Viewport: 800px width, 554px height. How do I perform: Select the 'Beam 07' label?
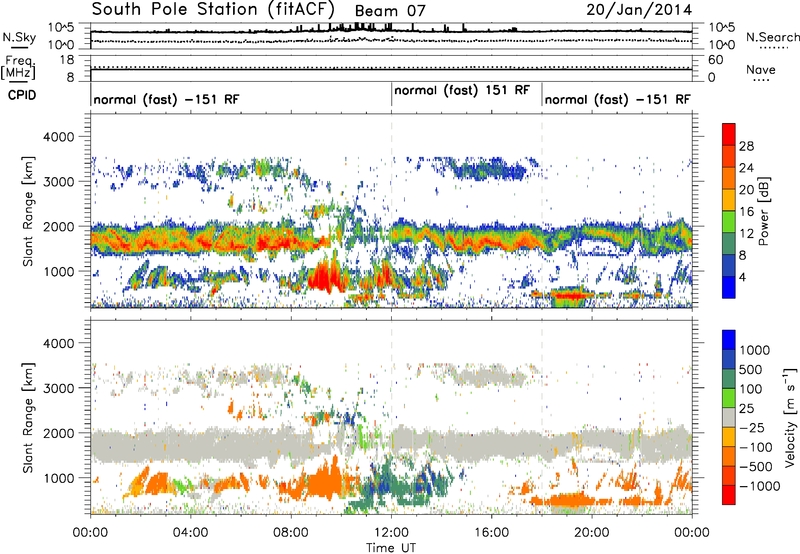click(389, 11)
